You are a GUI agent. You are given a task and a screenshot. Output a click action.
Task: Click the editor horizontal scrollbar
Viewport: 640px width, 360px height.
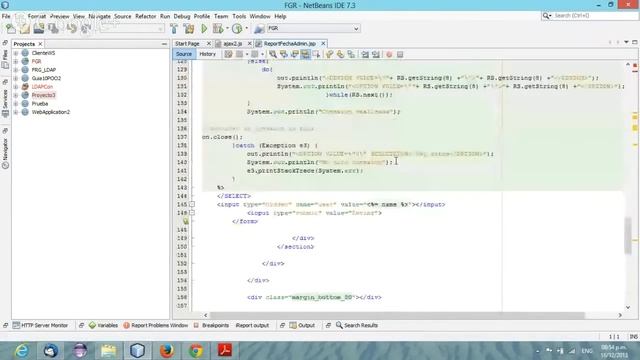tap(398, 315)
